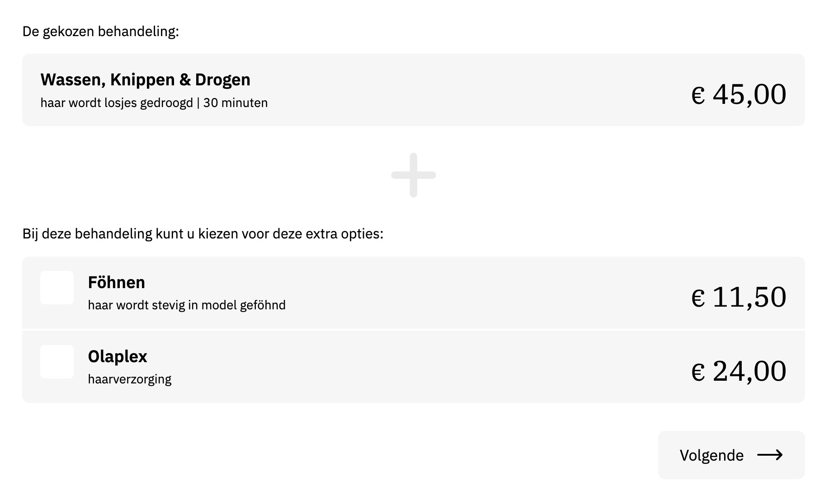
Task: Select the Olaplex option title
Action: tap(118, 356)
